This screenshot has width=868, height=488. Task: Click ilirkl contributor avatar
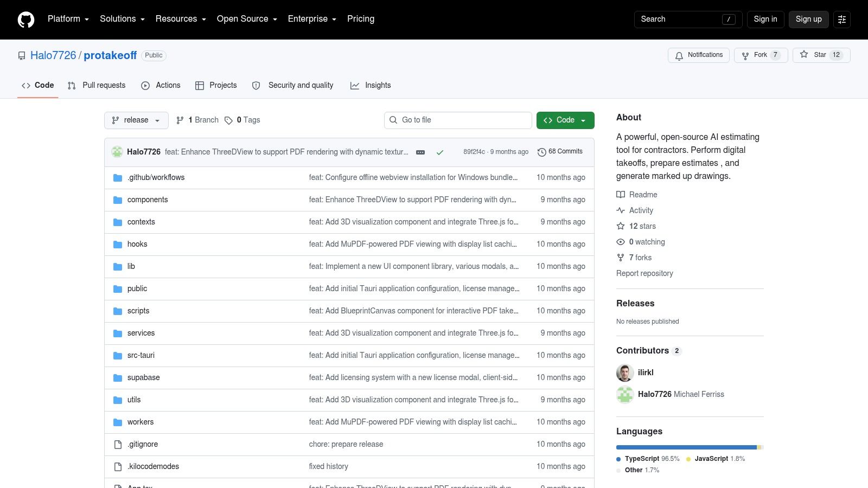pyautogui.click(x=625, y=373)
